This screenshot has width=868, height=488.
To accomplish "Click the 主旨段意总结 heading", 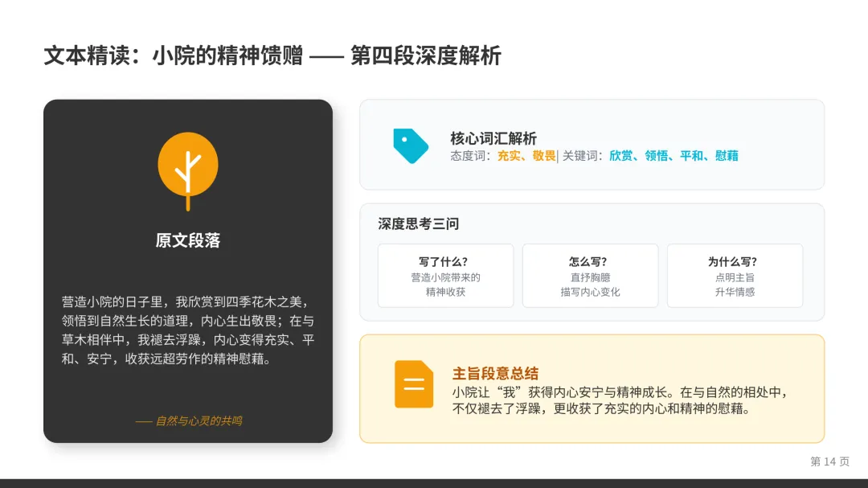I will point(496,373).
